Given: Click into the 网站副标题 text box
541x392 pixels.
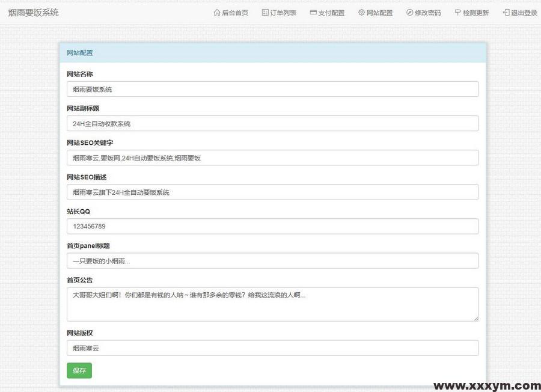Looking at the screenshot, I should tap(272, 123).
